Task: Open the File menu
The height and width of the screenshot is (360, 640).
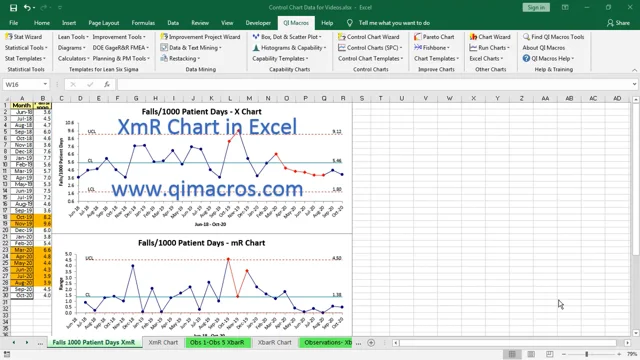Action: tap(13, 23)
